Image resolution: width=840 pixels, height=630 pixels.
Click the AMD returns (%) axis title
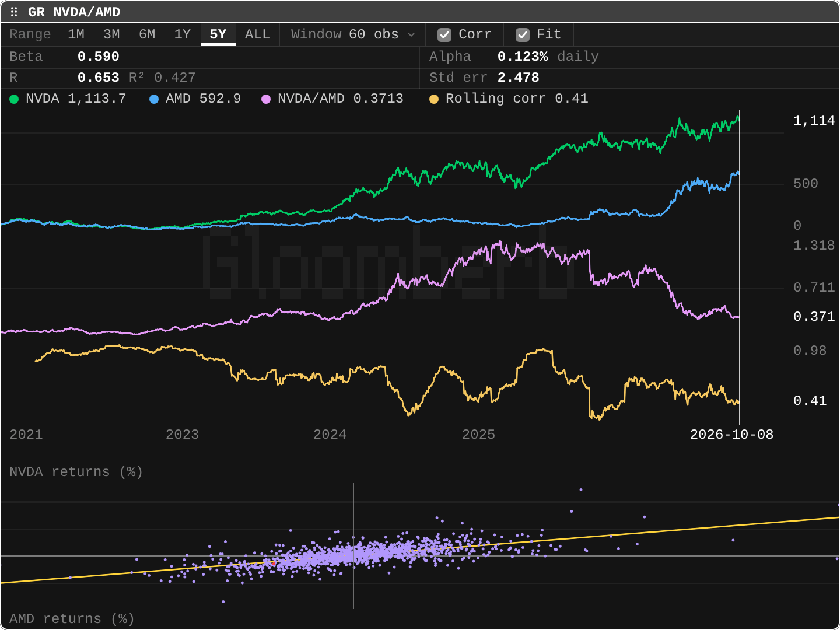(72, 619)
